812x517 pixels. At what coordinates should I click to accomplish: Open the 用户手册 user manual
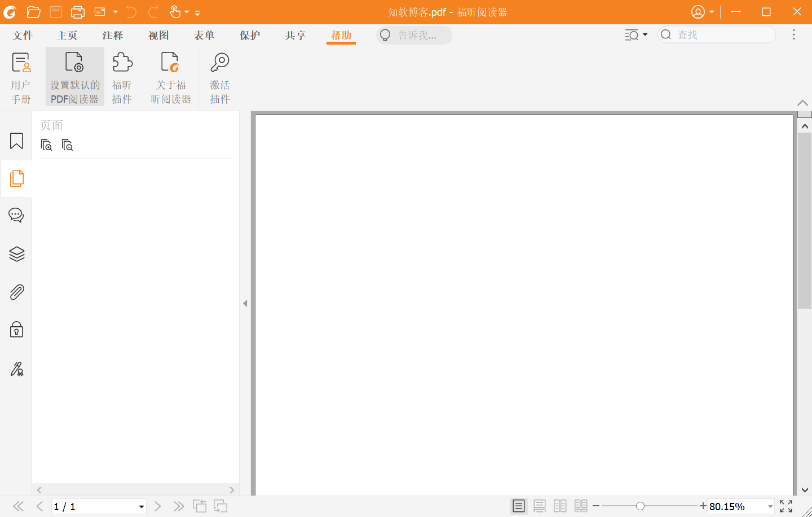(21, 77)
